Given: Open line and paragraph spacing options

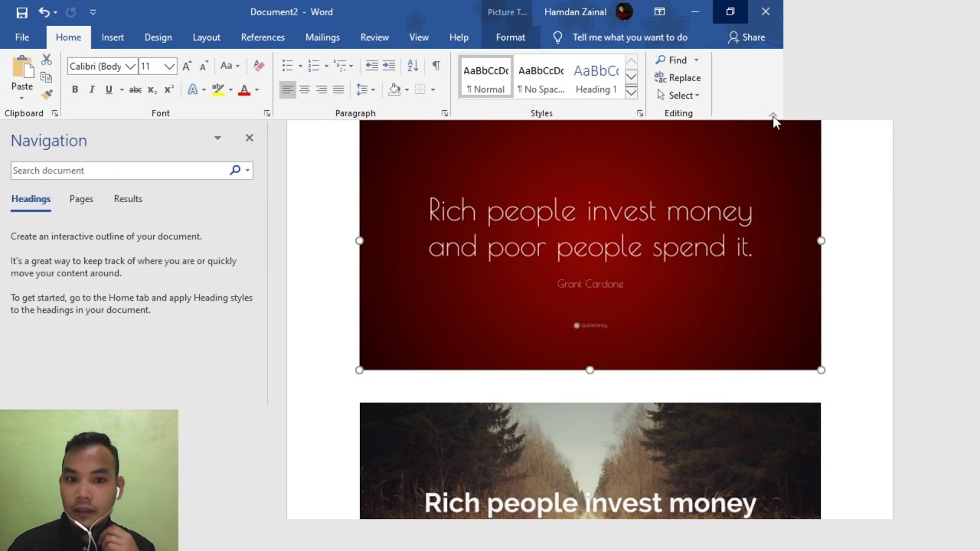Looking at the screenshot, I should click(366, 90).
